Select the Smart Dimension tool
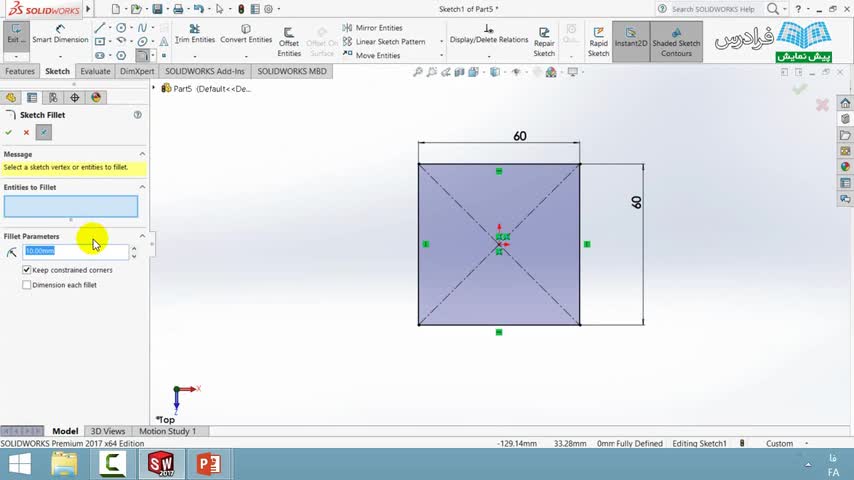The image size is (854, 480). pos(60,34)
